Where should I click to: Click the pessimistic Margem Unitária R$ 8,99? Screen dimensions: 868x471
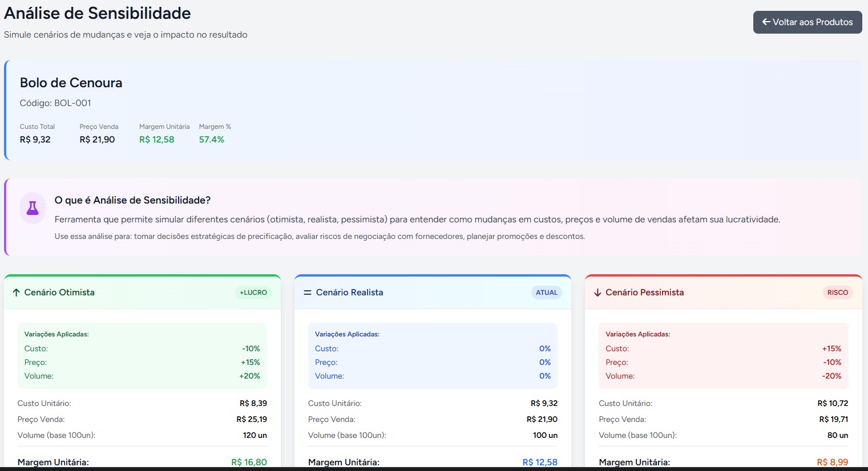point(832,462)
